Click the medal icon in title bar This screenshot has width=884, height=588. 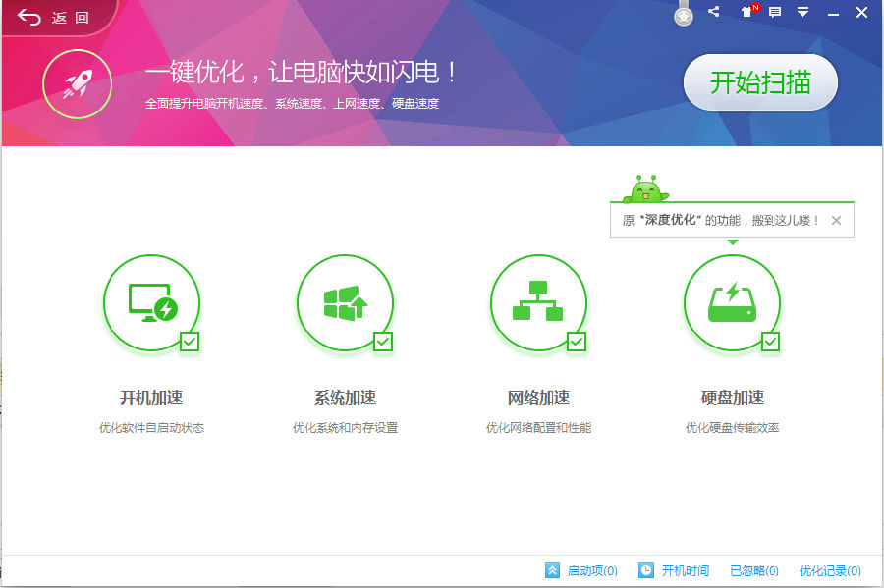coord(684,15)
